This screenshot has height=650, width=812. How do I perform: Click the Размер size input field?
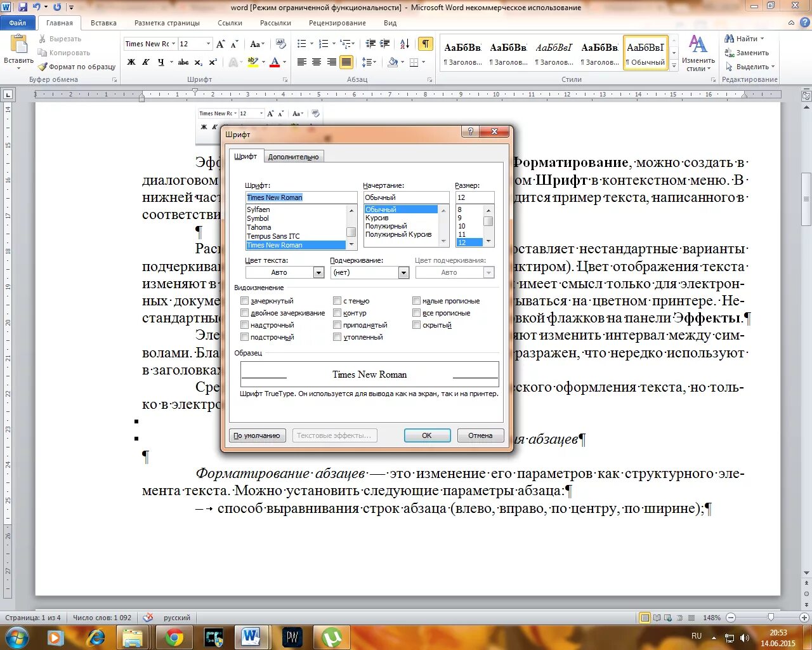[475, 197]
